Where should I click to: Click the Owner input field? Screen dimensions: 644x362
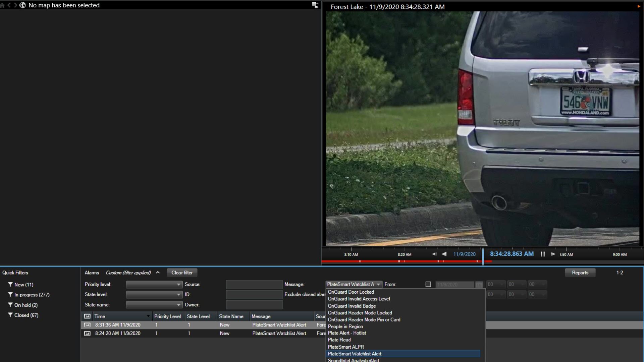point(254,305)
